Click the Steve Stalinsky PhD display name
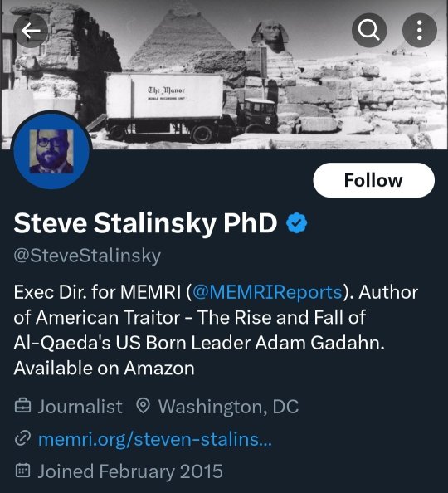The image size is (448, 493). coord(145,223)
